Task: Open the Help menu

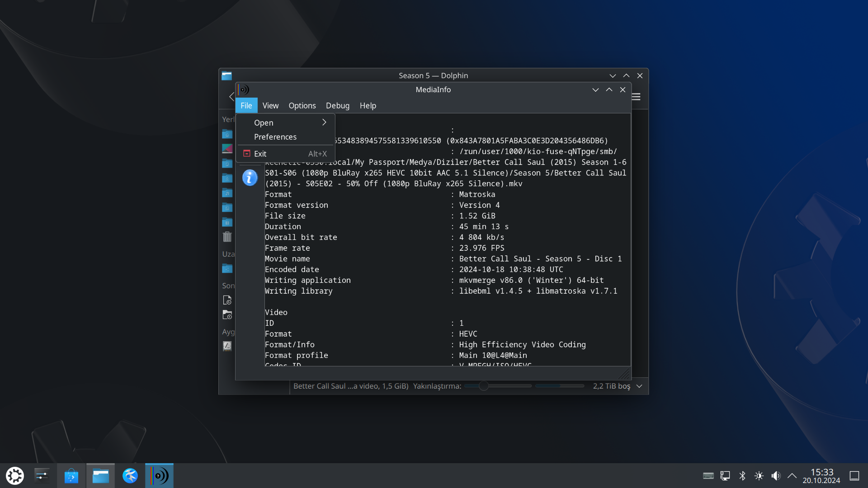Action: tap(368, 105)
